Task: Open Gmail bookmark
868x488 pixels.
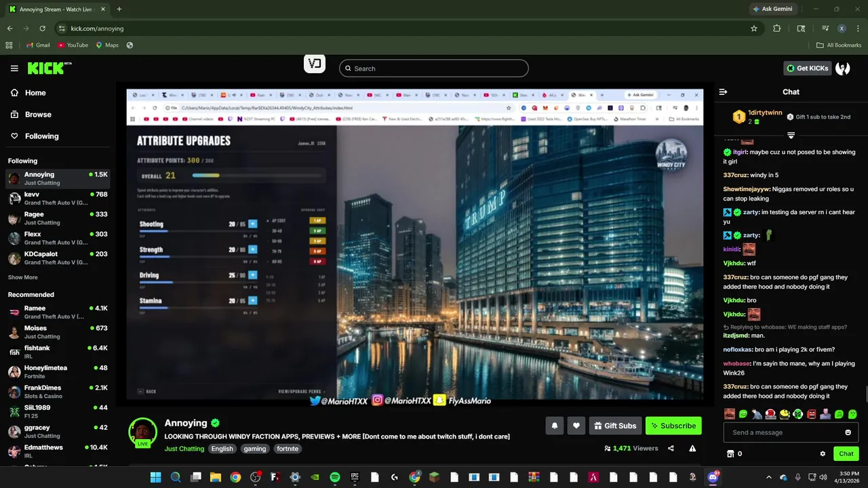Action: [38, 45]
